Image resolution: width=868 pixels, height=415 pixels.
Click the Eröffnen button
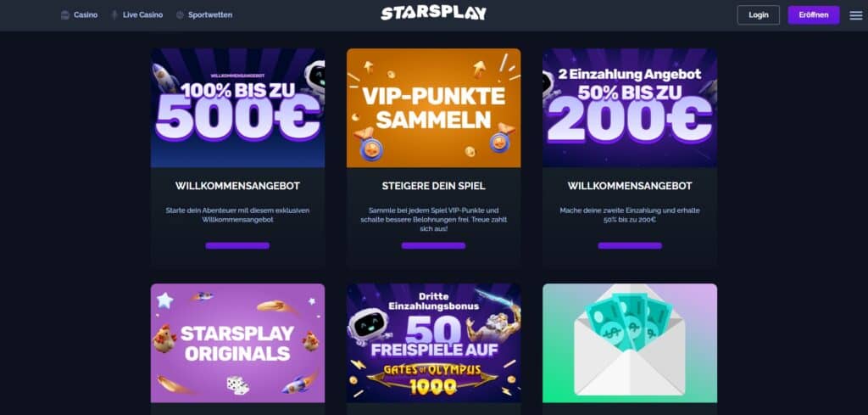coord(814,15)
